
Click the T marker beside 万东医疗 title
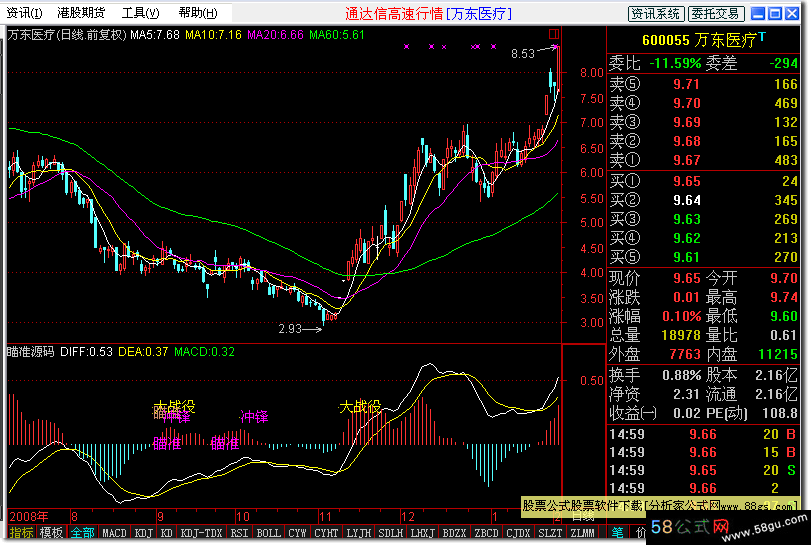(x=762, y=37)
